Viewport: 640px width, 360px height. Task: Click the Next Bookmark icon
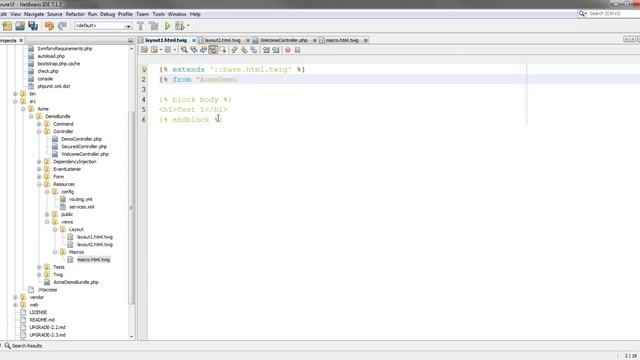(244, 50)
